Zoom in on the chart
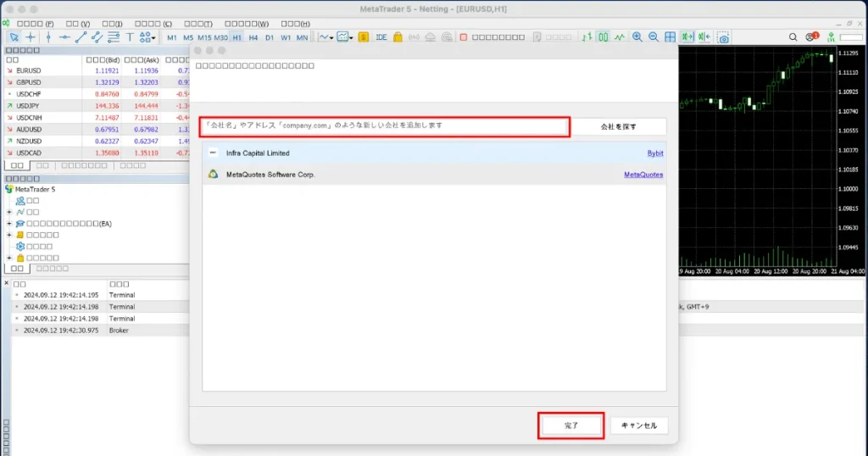Image resolution: width=868 pixels, height=456 pixels. (x=637, y=37)
